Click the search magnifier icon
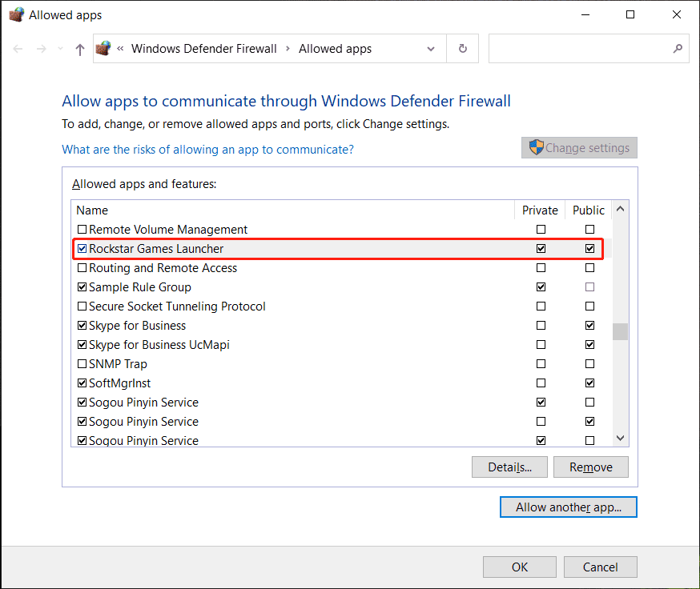Viewport: 700px width, 589px height. click(678, 49)
